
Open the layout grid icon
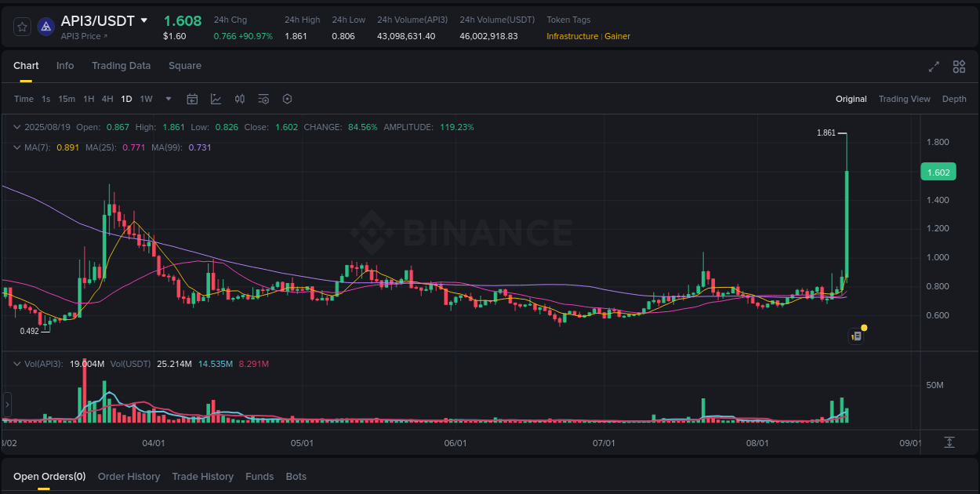pyautogui.click(x=958, y=67)
